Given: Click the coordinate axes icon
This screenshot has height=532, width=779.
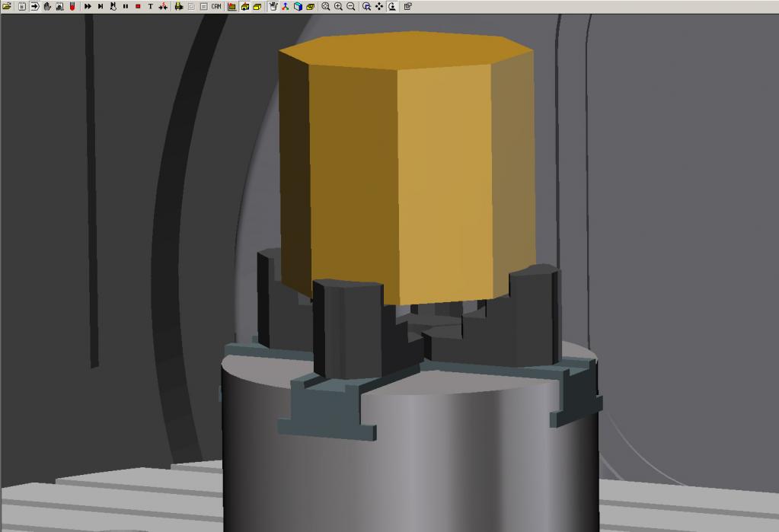Looking at the screenshot, I should pyautogui.click(x=285, y=6).
